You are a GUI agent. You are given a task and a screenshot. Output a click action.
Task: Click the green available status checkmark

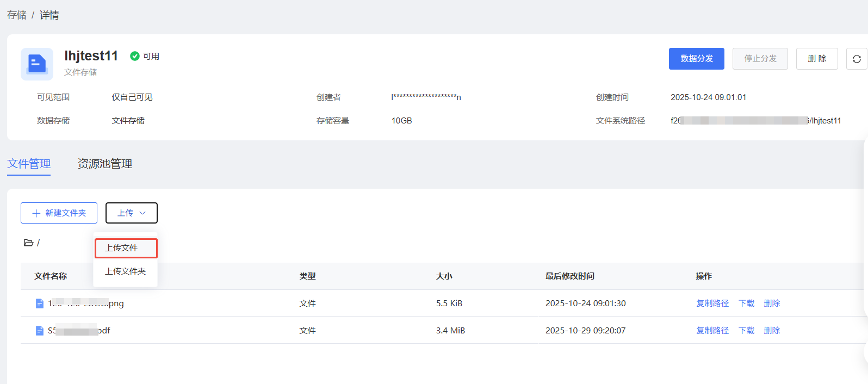point(135,56)
